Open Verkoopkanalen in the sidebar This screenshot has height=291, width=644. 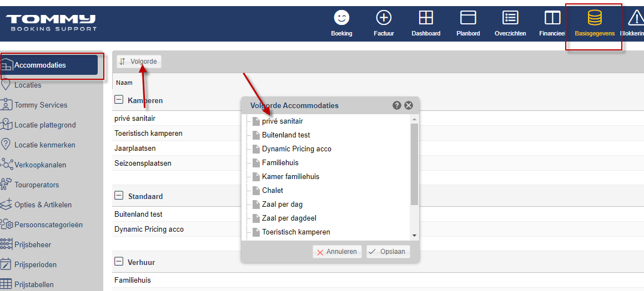[40, 165]
